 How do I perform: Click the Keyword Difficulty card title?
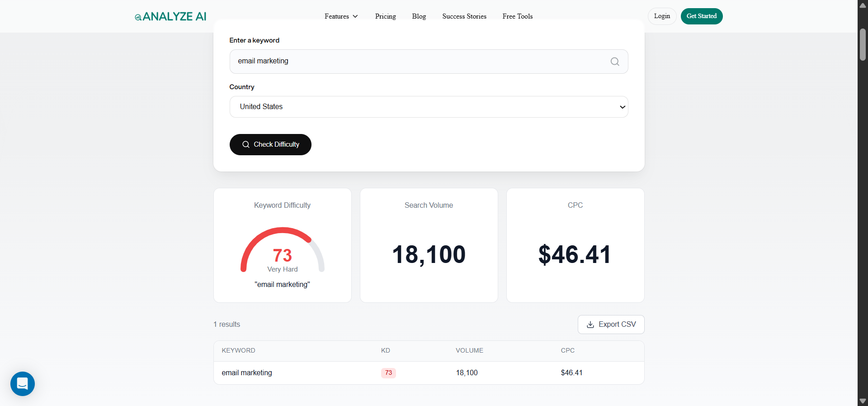click(282, 205)
